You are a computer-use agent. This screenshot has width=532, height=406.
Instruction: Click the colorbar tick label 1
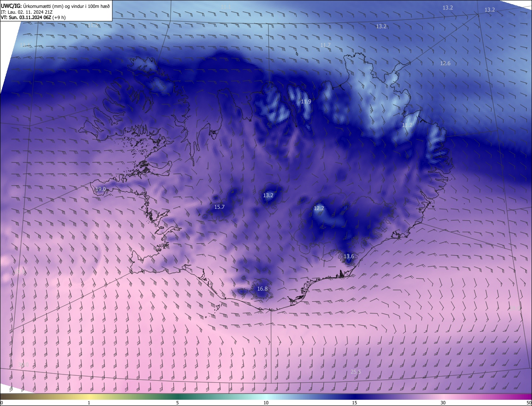(89, 403)
